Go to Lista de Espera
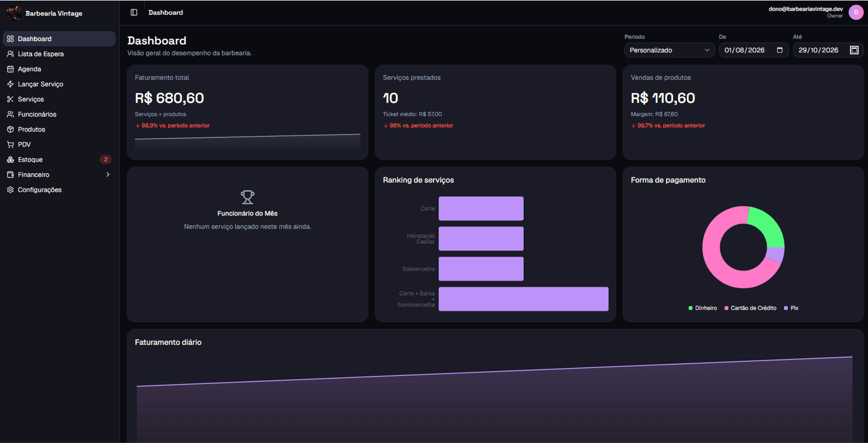Image resolution: width=868 pixels, height=443 pixels. 59,54
